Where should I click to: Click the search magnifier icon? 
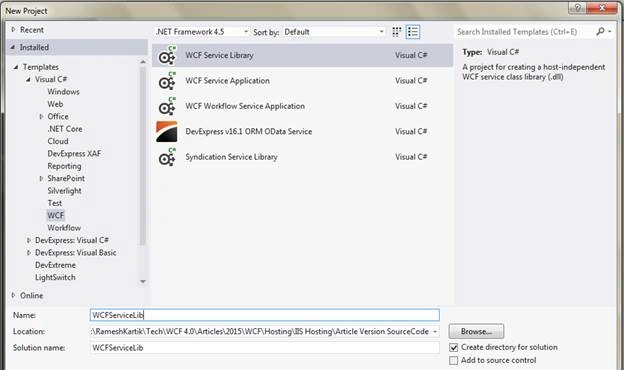[x=600, y=31]
